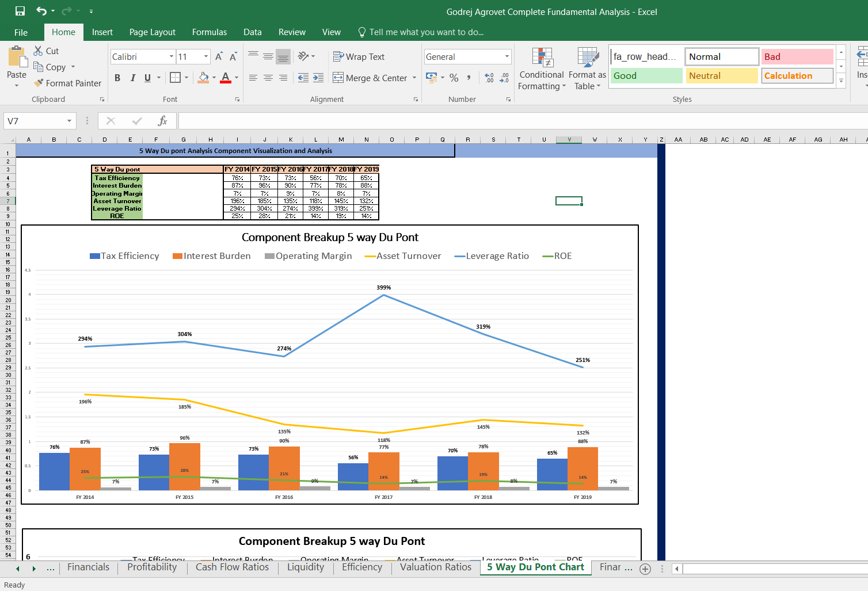Open Accounting Number Format dropdown
The width and height of the screenshot is (868, 591).
coord(443,78)
